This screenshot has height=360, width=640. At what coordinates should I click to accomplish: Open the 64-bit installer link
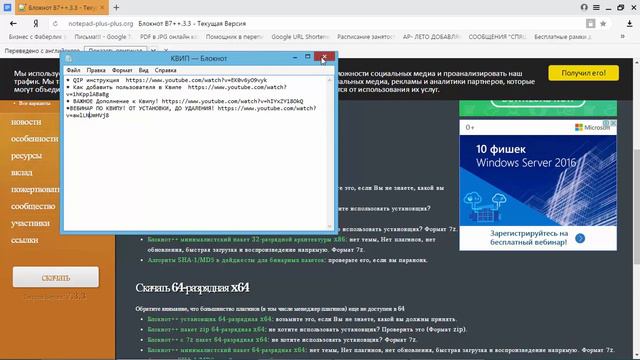tap(210, 319)
